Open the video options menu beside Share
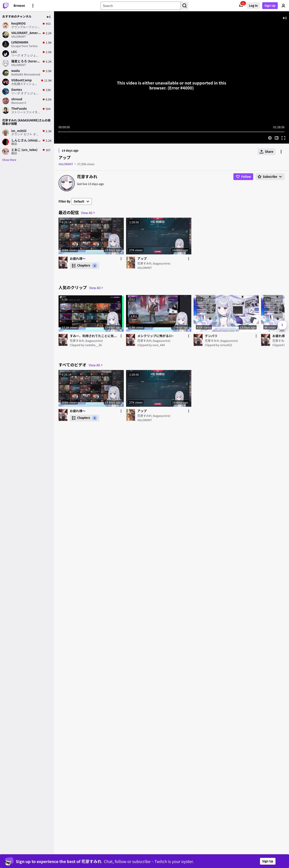The image size is (289, 868). pos(281,152)
